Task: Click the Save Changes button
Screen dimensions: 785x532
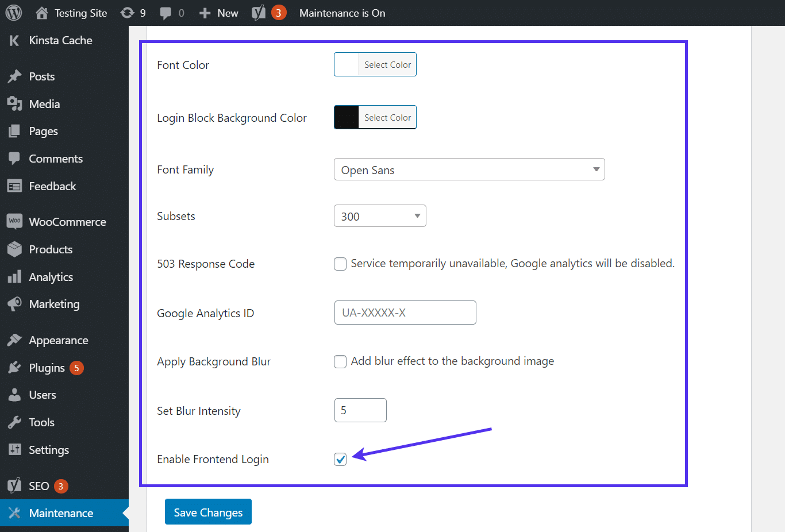Action: pyautogui.click(x=208, y=512)
